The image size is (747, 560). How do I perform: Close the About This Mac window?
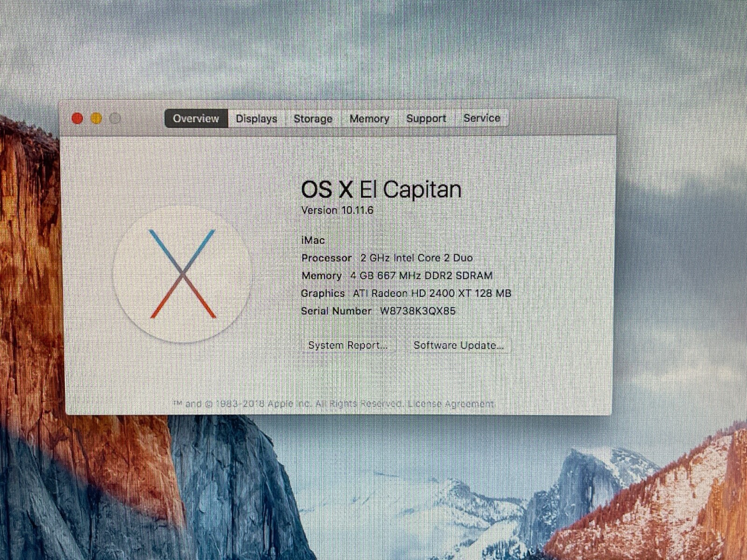pos(78,119)
